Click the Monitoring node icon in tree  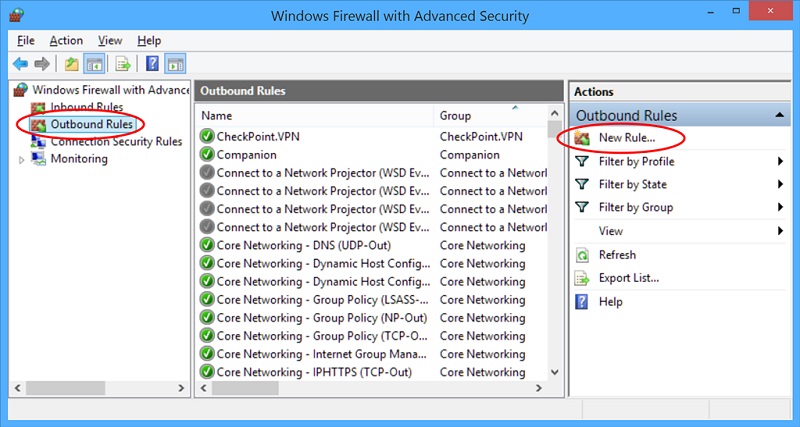[x=39, y=159]
